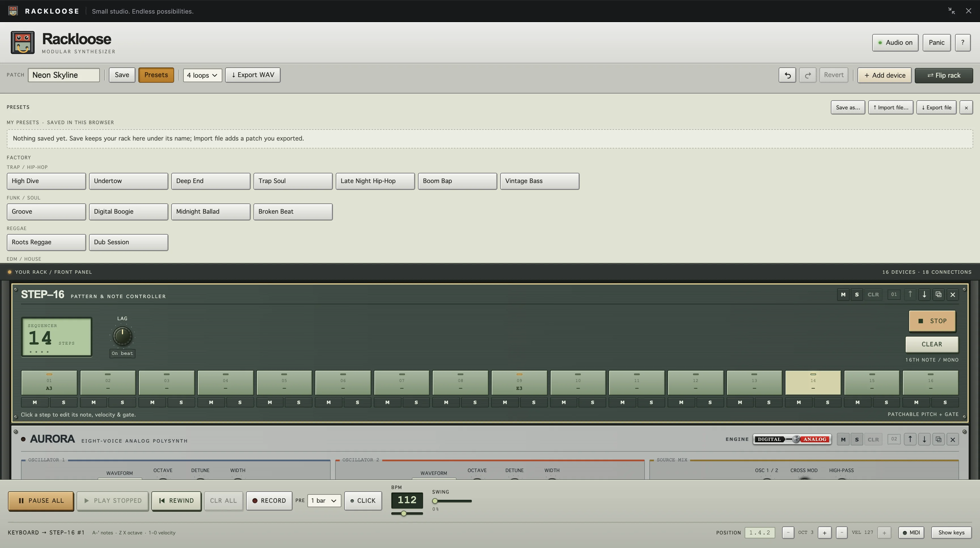Click the patch name field Neon Skyline

click(x=64, y=75)
